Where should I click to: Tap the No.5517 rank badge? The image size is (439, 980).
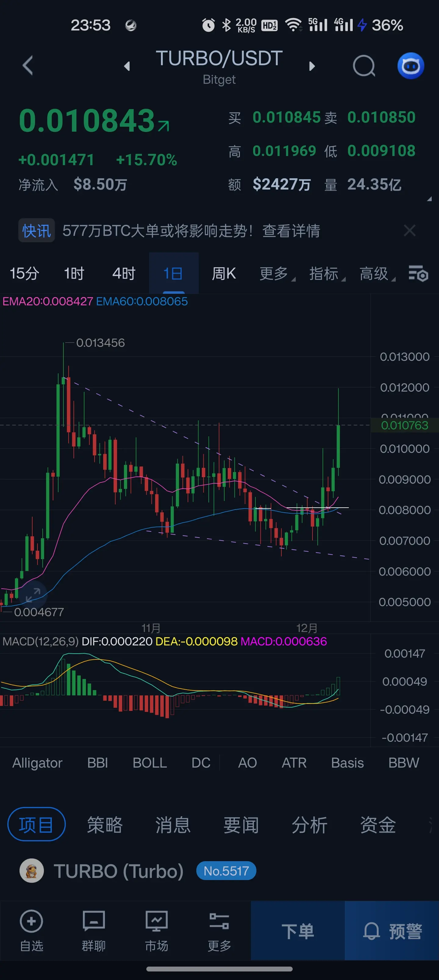click(x=226, y=871)
